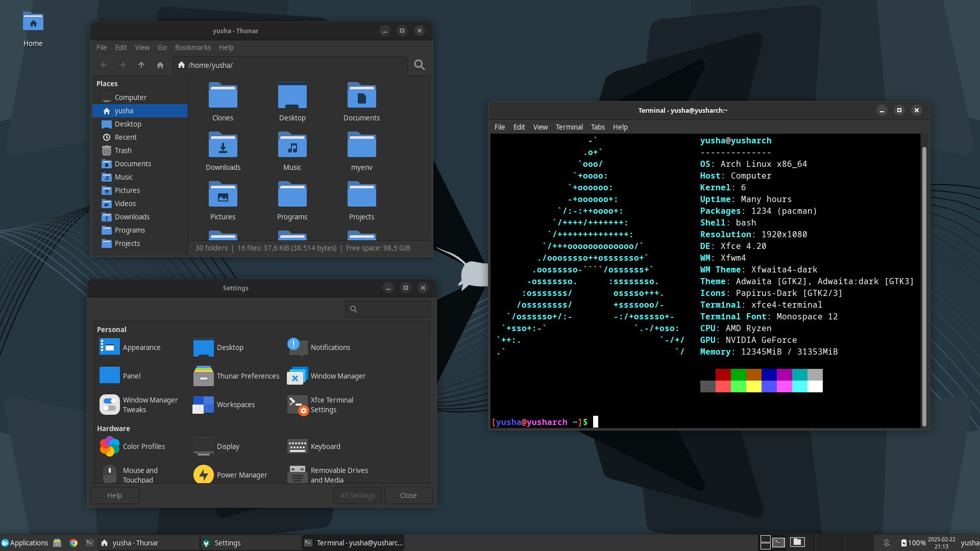Open Keyboard settings
Viewport: 980px width, 551px height.
tap(314, 446)
